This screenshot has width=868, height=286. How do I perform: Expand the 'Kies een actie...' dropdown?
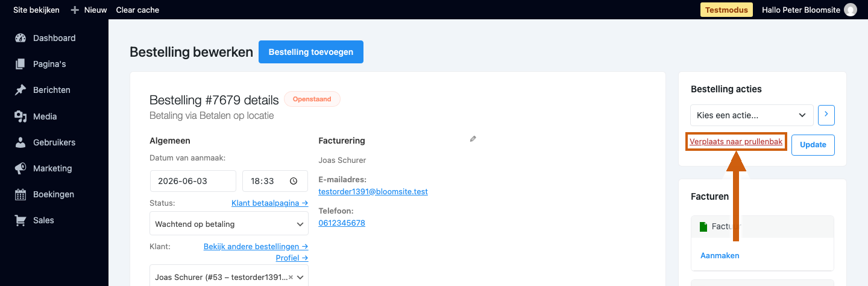pos(752,115)
